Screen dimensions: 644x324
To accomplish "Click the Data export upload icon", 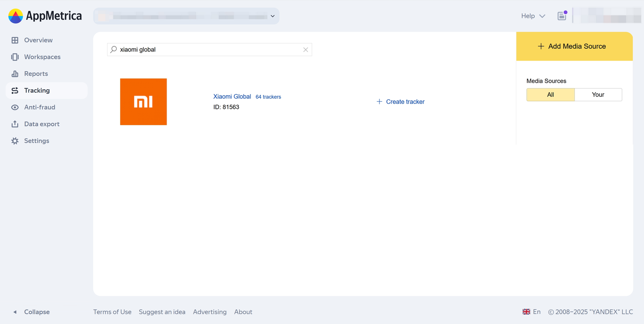I will [x=15, y=124].
